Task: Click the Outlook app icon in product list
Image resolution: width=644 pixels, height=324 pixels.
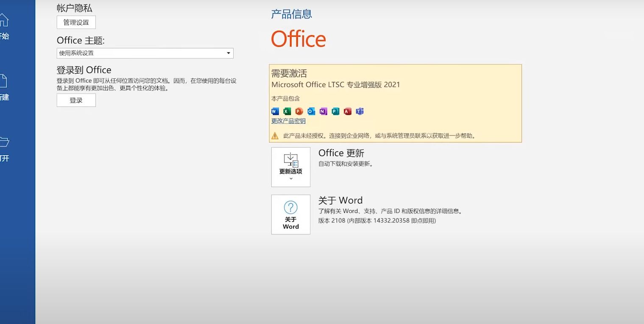Action: coord(311,112)
